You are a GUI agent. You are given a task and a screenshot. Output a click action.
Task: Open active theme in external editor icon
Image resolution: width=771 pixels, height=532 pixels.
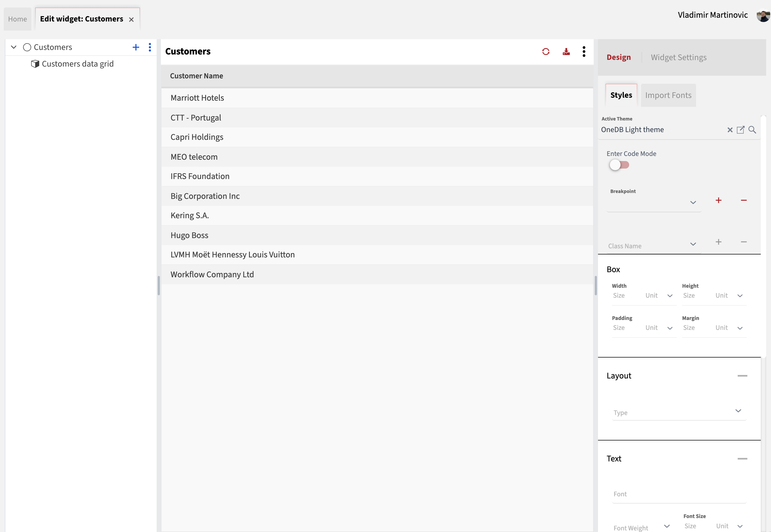(740, 130)
